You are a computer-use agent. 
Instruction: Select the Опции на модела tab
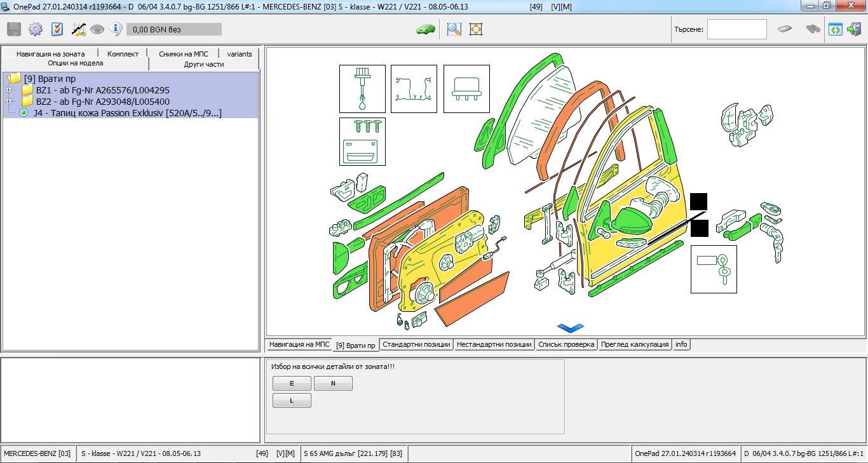pos(76,64)
